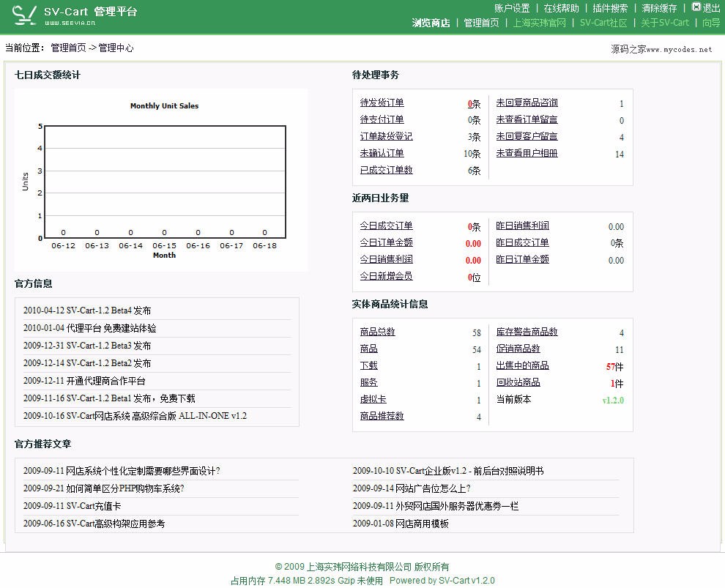Open 在线帮助 in the top menu
The height and width of the screenshot is (588, 725).
(561, 8)
